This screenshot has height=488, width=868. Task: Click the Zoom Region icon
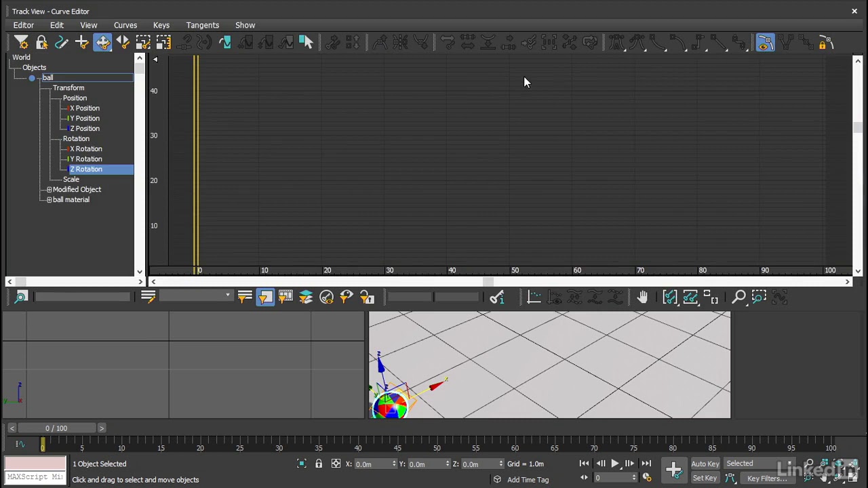coord(759,297)
